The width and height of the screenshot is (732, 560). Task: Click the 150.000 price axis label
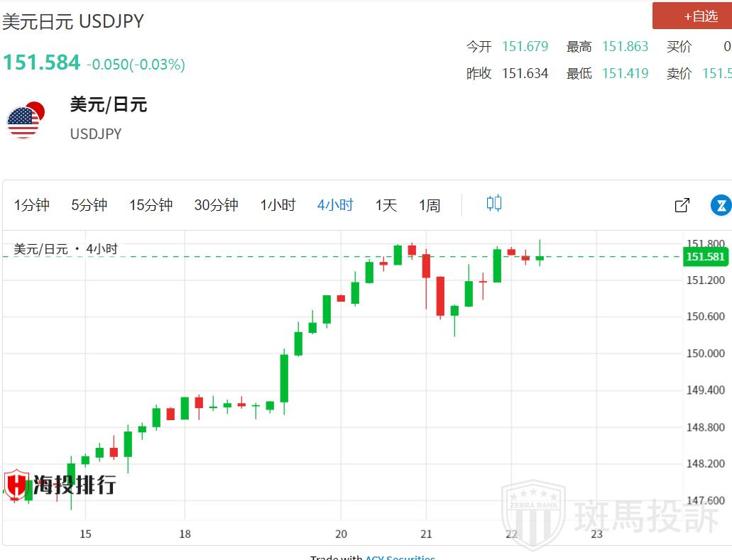706,353
